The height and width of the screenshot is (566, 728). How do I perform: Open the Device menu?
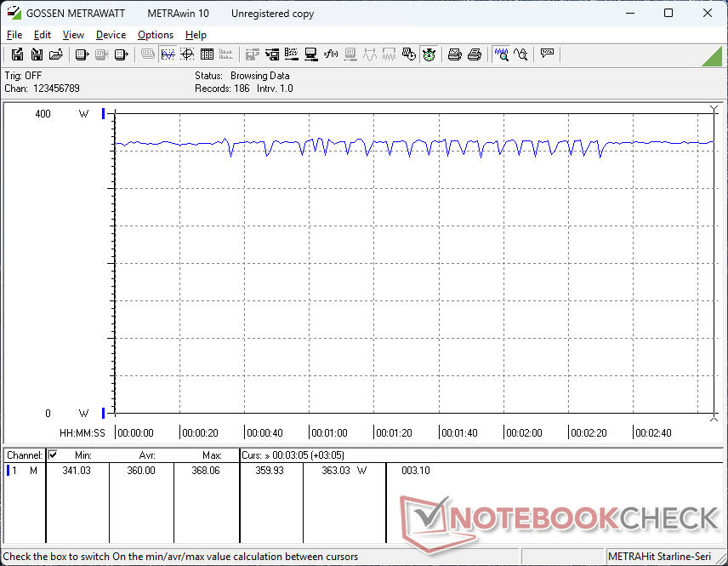111,35
